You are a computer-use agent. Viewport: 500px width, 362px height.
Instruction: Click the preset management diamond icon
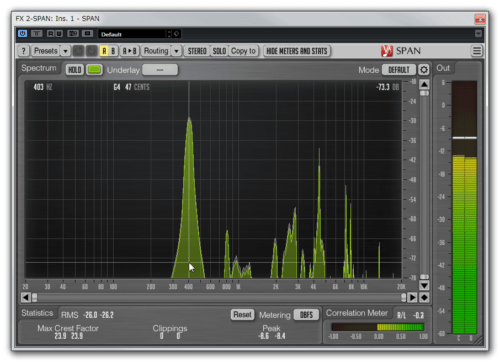pyautogui.click(x=177, y=34)
